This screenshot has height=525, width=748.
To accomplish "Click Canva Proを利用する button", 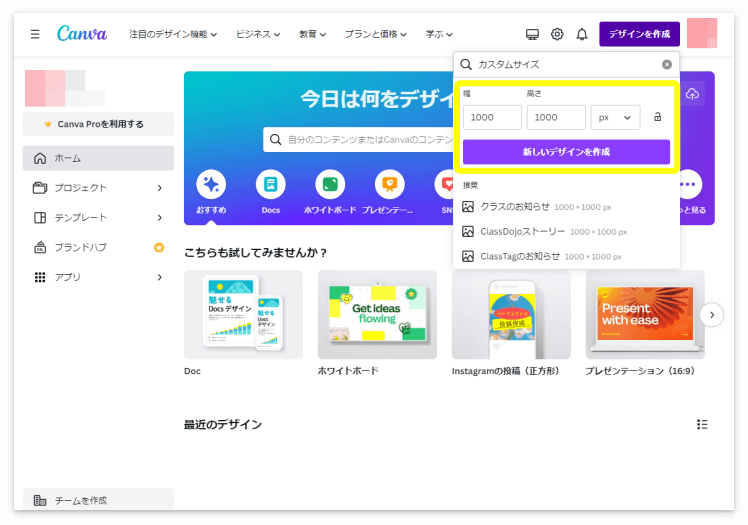I will coord(98,124).
